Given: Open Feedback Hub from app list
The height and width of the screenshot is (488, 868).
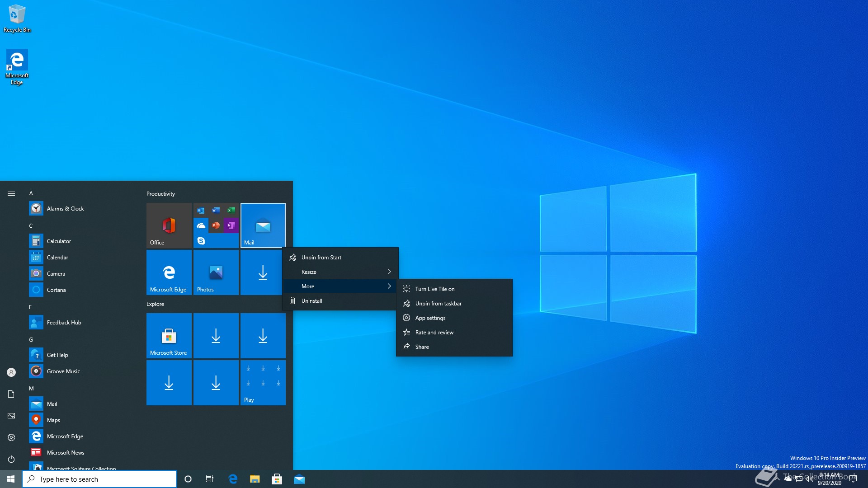Looking at the screenshot, I should pyautogui.click(x=81, y=323).
